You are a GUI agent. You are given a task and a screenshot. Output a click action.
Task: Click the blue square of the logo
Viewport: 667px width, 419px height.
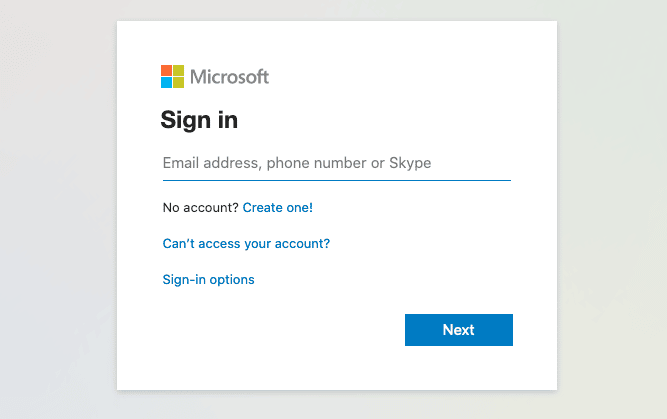point(166,83)
